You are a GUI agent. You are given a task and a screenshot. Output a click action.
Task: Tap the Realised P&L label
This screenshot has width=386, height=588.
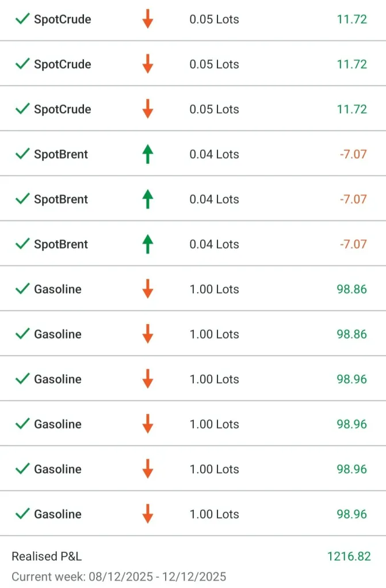[x=47, y=556]
